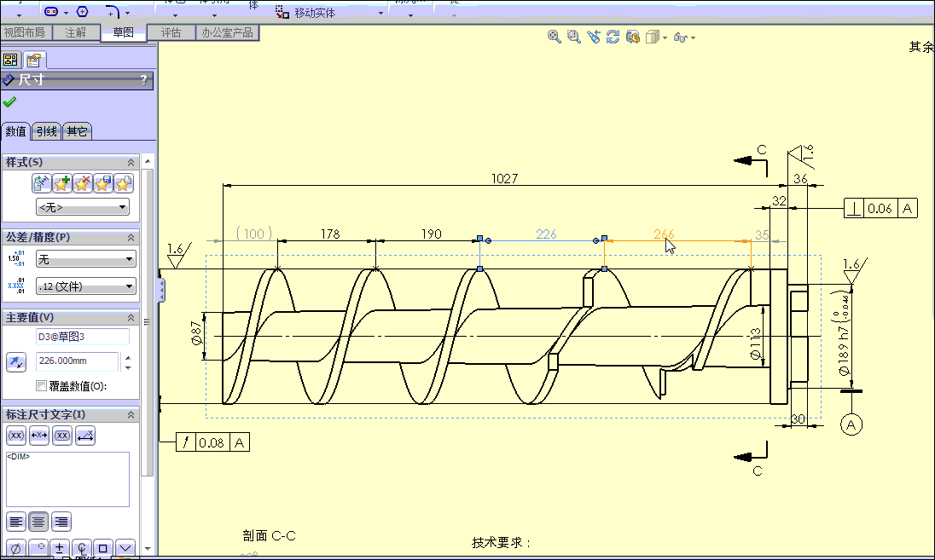Open the <无> style dropdown
935x560 pixels.
[x=82, y=207]
